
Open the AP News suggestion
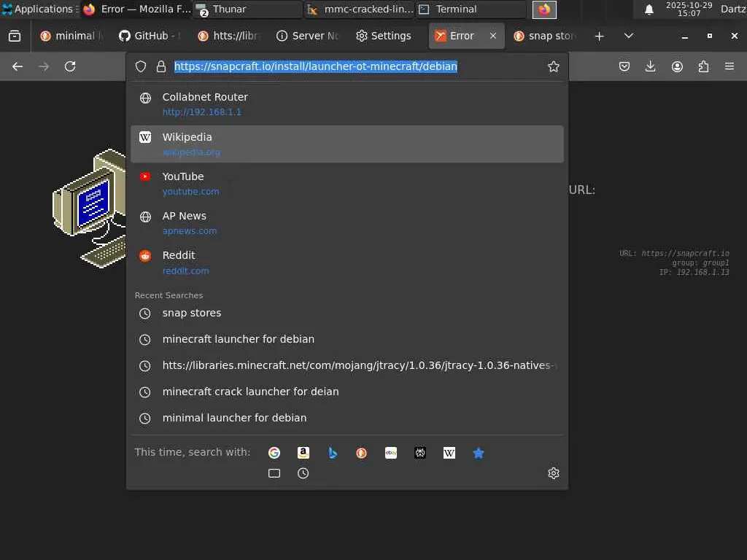pyautogui.click(x=347, y=223)
